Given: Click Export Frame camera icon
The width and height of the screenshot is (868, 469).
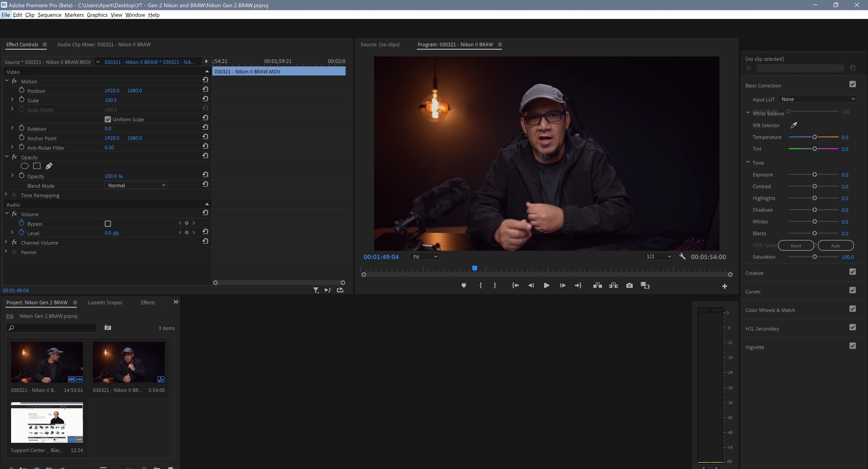Looking at the screenshot, I should pyautogui.click(x=629, y=286).
